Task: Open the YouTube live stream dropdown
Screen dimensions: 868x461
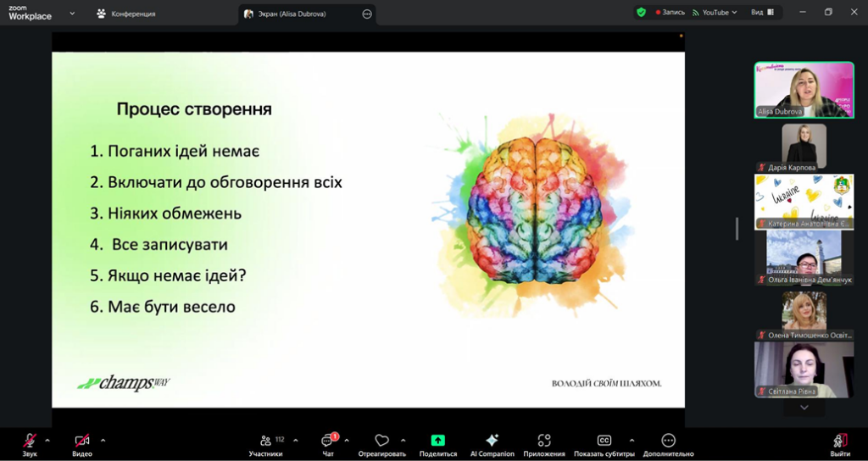Action: point(715,13)
